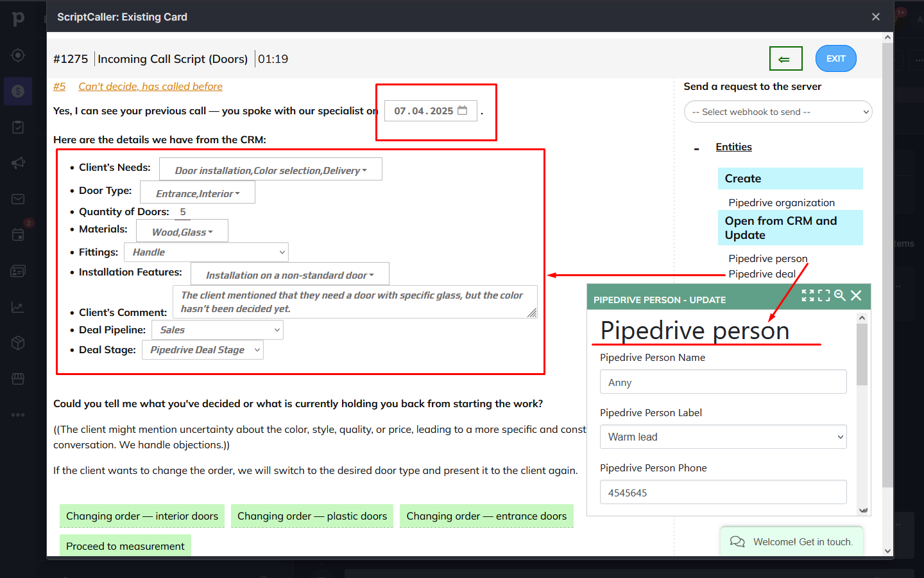
Task: Click the Pipedrive Person Phone field
Action: tap(723, 492)
